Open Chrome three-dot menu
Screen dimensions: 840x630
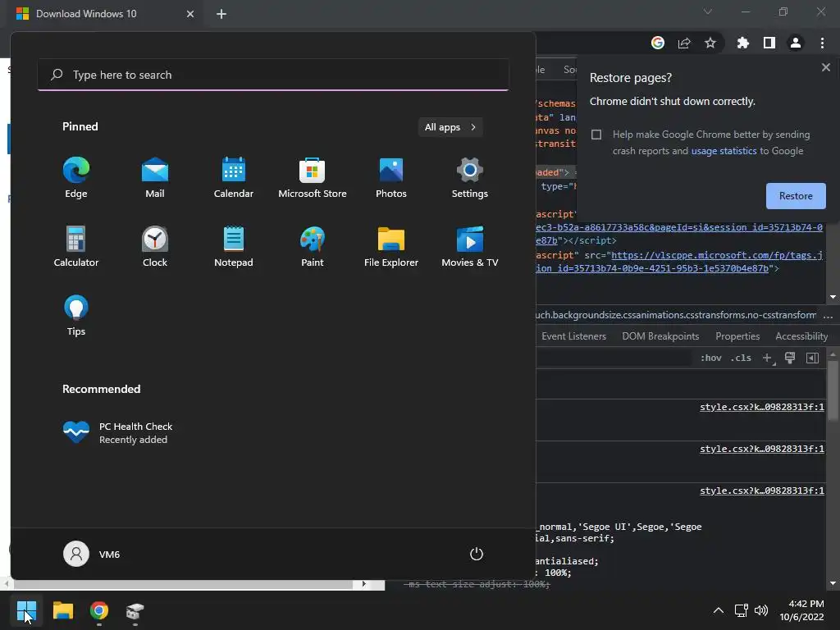coord(822,43)
